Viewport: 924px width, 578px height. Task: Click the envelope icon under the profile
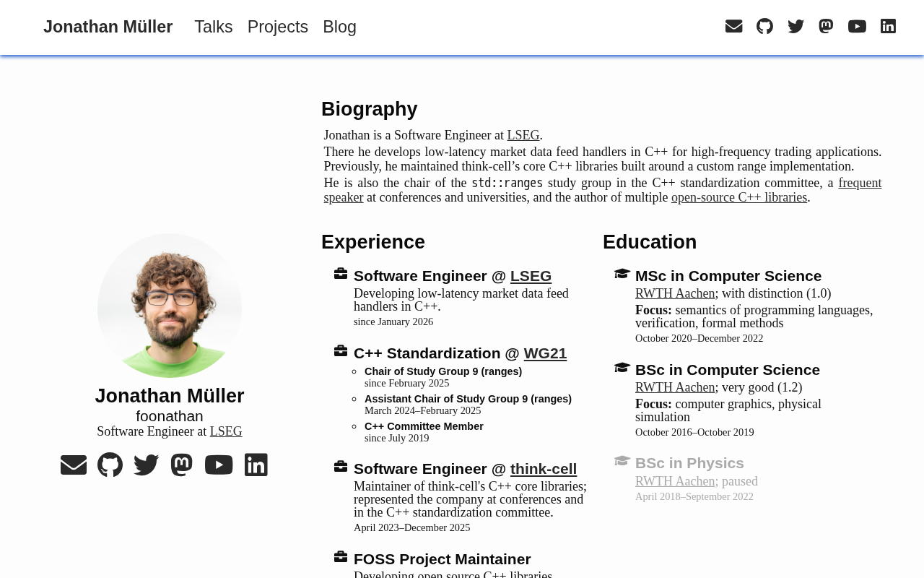coord(74,465)
